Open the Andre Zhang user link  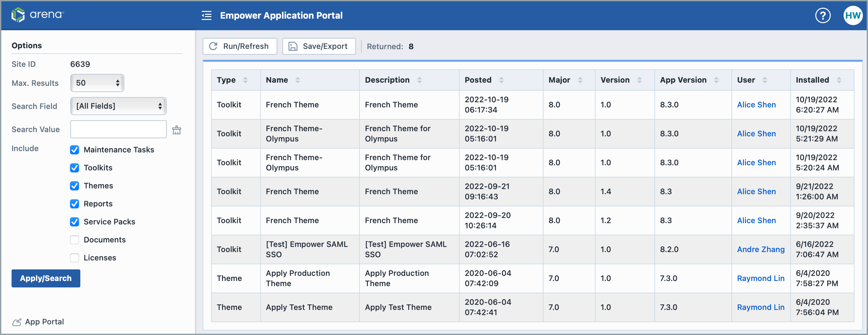(760, 249)
